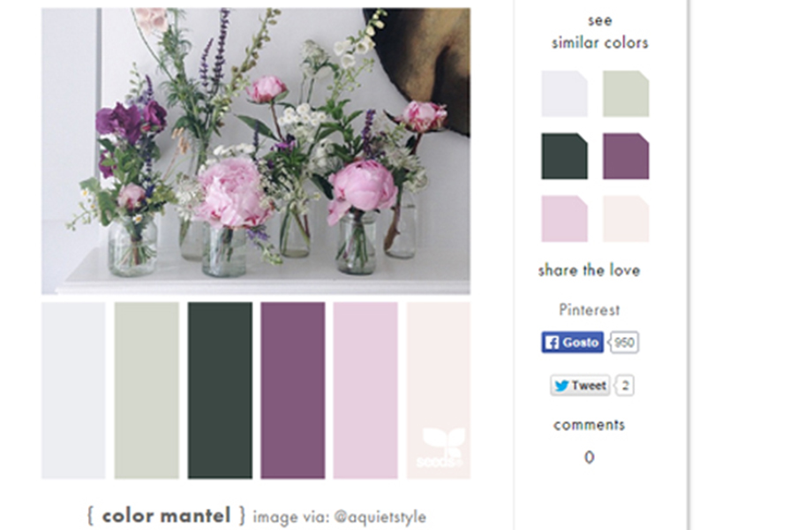This screenshot has height=530, width=812.
Task: Click the large light pink palette stripe
Action: tap(365, 390)
